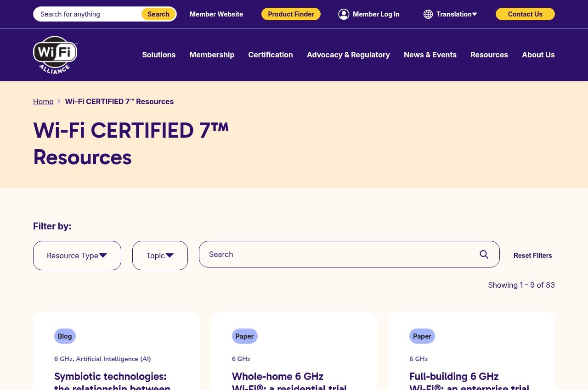Image resolution: width=588 pixels, height=390 pixels.
Task: Click the Paper tag on Whole-home card
Action: tap(244, 336)
